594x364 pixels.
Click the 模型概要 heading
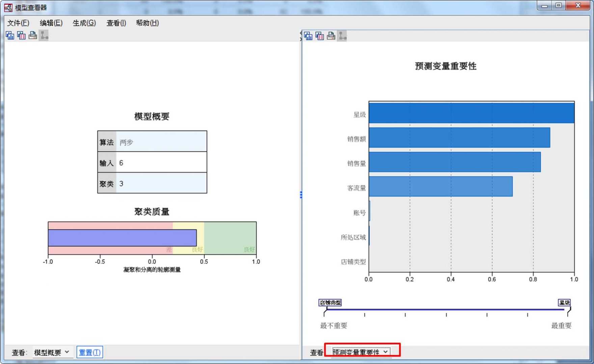(152, 116)
